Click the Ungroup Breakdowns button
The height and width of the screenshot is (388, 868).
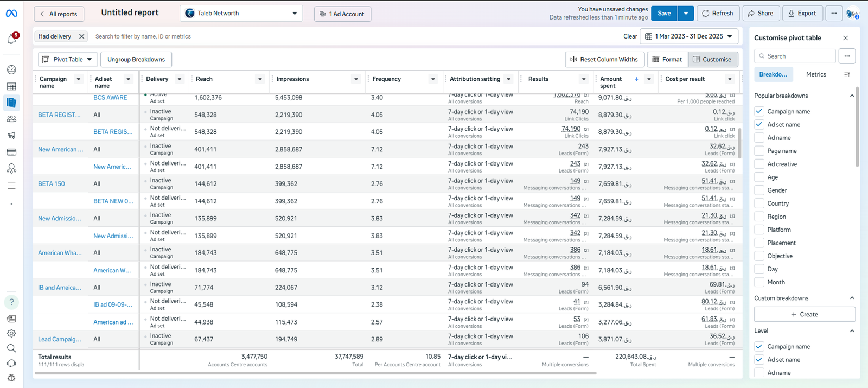[x=136, y=60]
